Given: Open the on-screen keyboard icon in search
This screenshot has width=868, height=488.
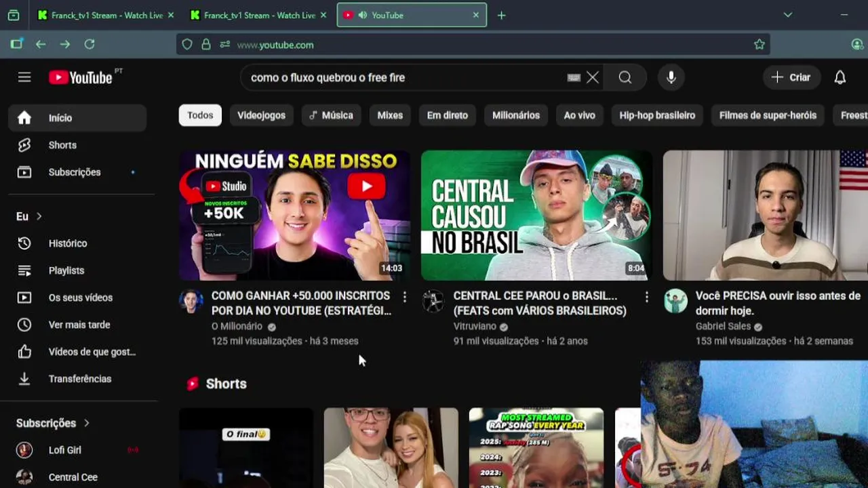Looking at the screenshot, I should point(574,77).
